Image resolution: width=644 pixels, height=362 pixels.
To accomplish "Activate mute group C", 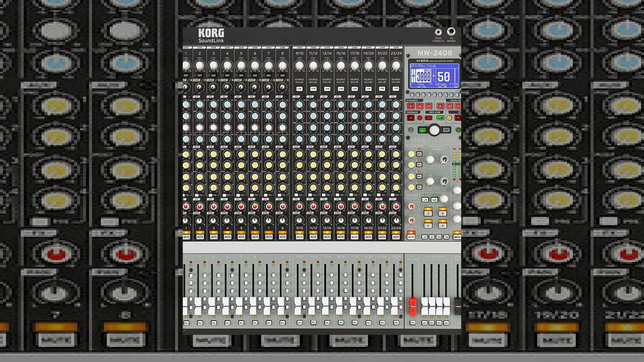I will 428,226.
